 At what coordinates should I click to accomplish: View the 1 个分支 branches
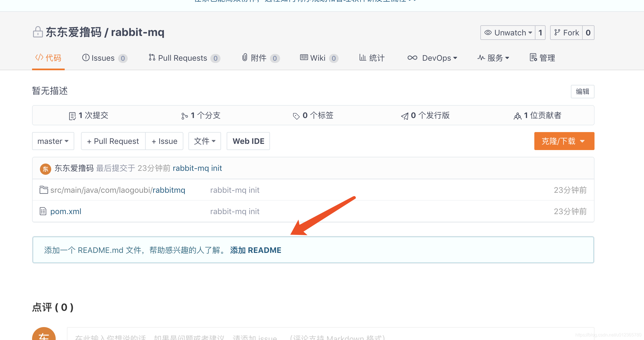coord(201,115)
